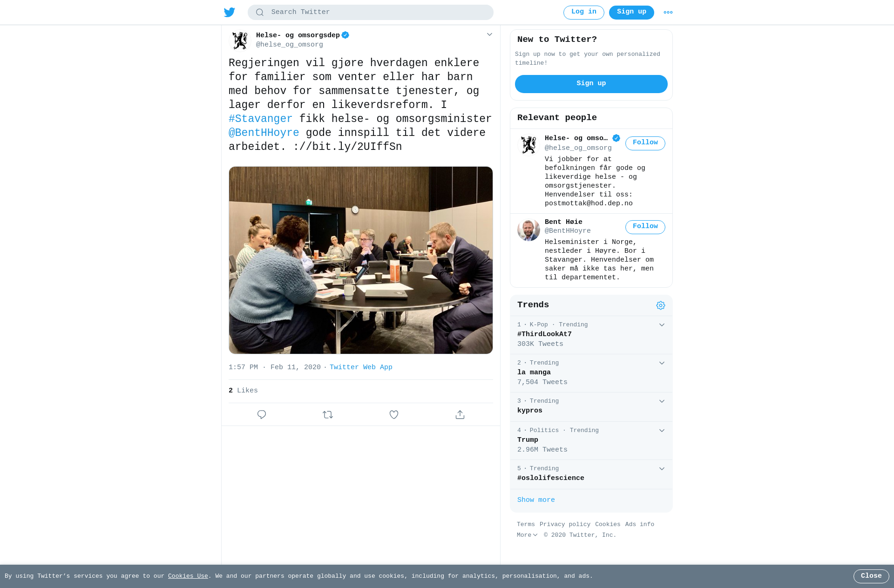Click the Log in button
Image resolution: width=894 pixels, height=588 pixels.
tap(584, 12)
